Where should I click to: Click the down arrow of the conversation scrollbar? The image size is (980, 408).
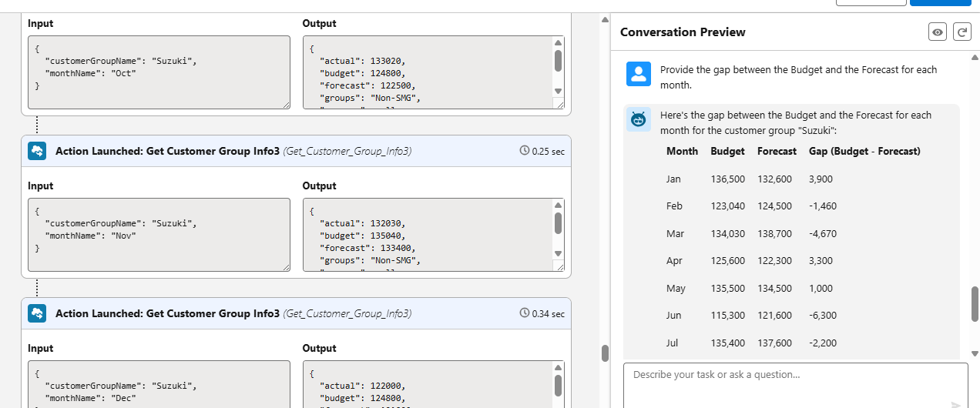tap(975, 353)
